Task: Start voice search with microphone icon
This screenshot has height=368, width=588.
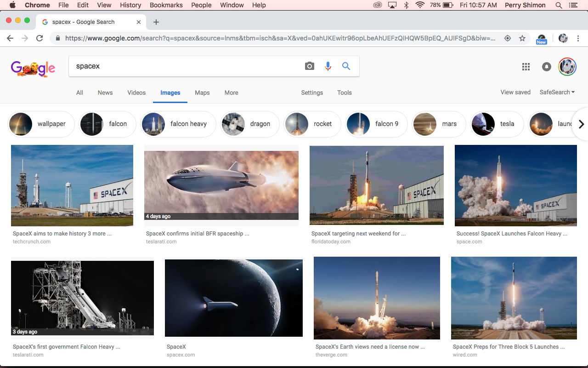Action: [328, 66]
